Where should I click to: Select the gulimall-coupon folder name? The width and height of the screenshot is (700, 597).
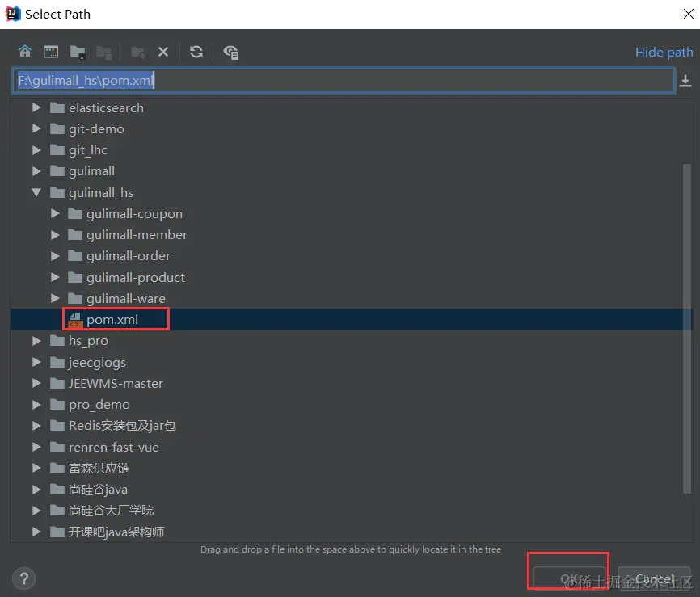click(134, 213)
